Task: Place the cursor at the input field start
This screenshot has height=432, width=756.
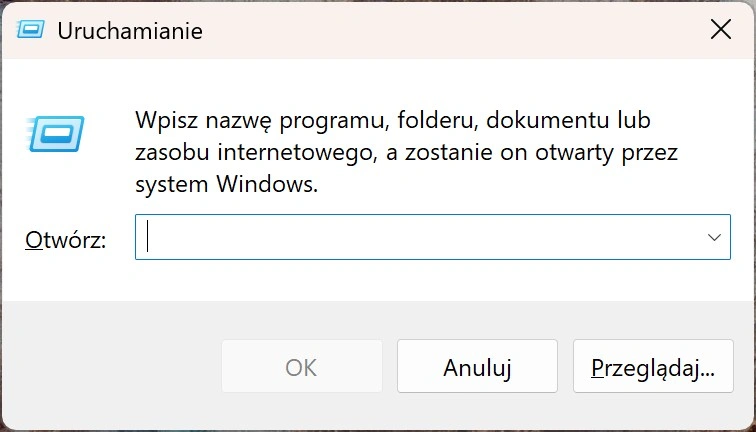Action: 150,237
